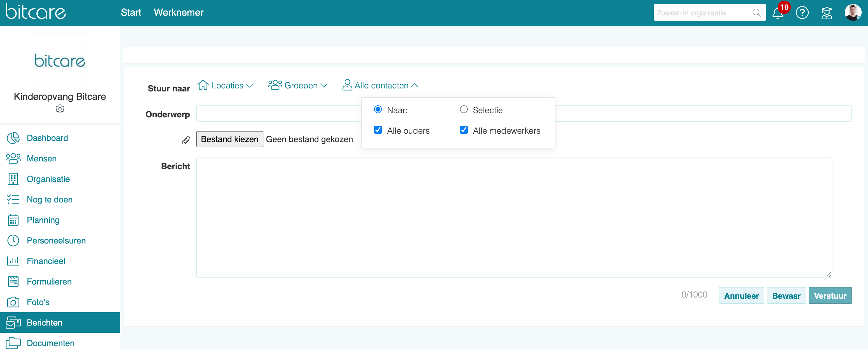Screen dimensions: 868x350
Task: Click the Locaties house icon
Action: click(203, 85)
